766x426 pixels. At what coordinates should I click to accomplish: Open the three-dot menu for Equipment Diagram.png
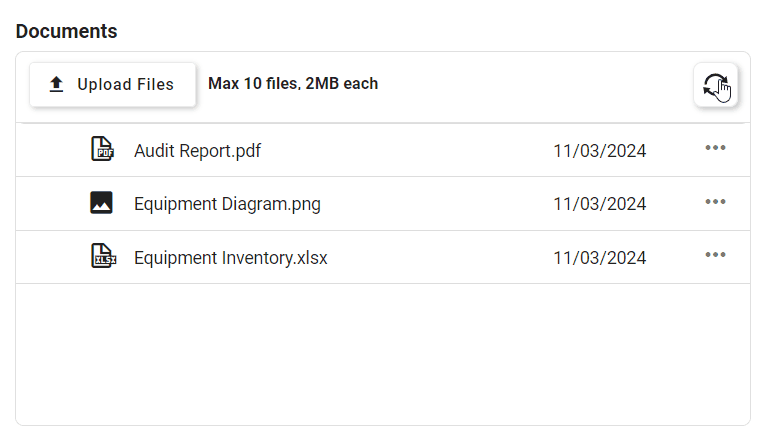pyautogui.click(x=715, y=203)
